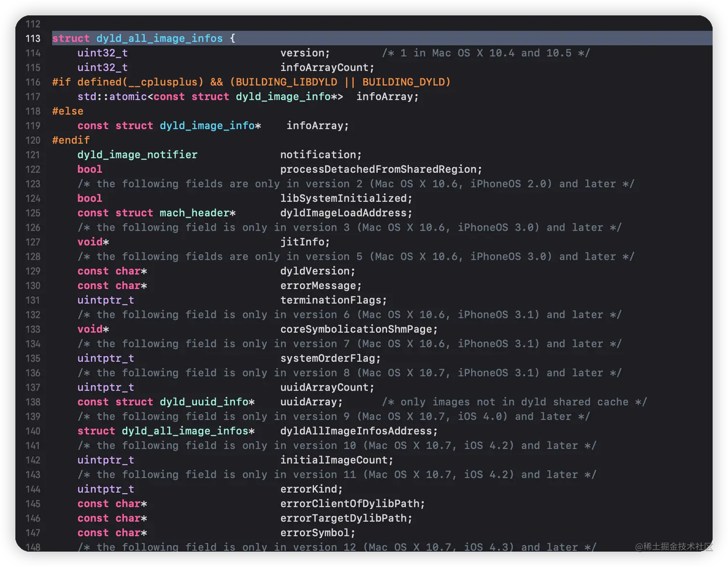Click the field 'processDetachedFromSharedRegion;'
Viewport: 728px width, 567px height.
pyautogui.click(x=381, y=169)
